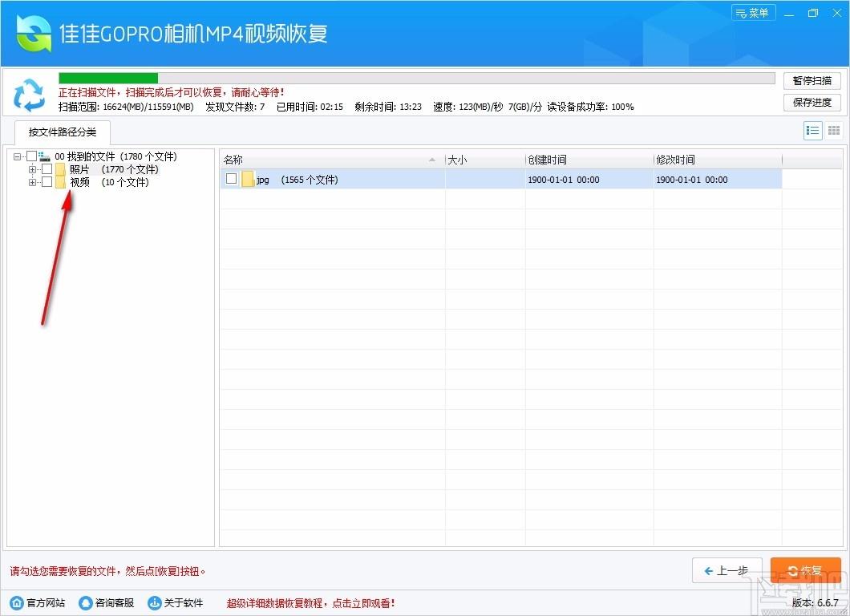Click the 视频 folder icon in tree

click(60, 182)
